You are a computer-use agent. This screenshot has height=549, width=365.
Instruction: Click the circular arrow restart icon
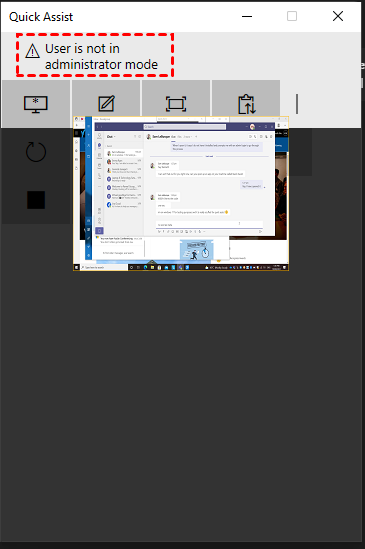click(36, 152)
